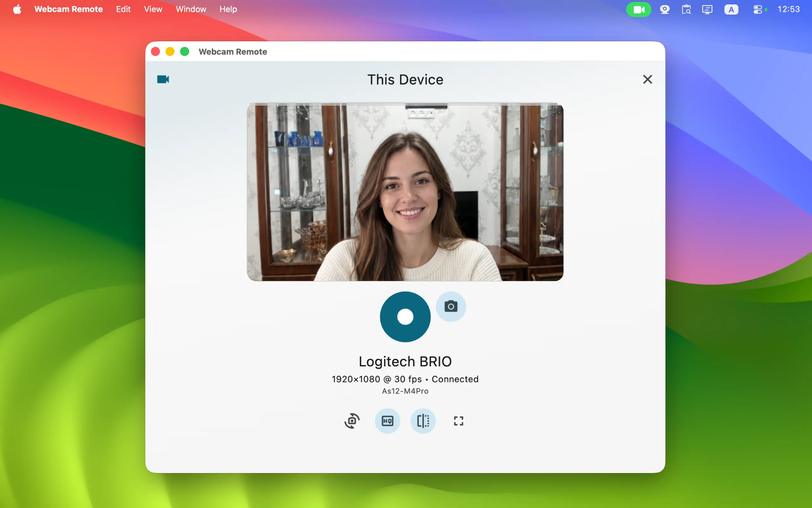The width and height of the screenshot is (812, 508).
Task: Open the Edit menu
Action: point(123,9)
